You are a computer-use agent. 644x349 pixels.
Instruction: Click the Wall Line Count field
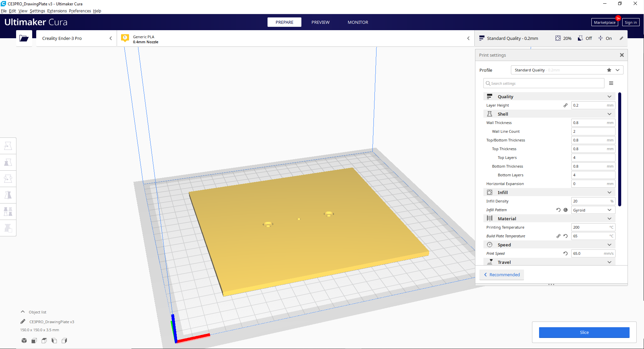[x=593, y=131]
